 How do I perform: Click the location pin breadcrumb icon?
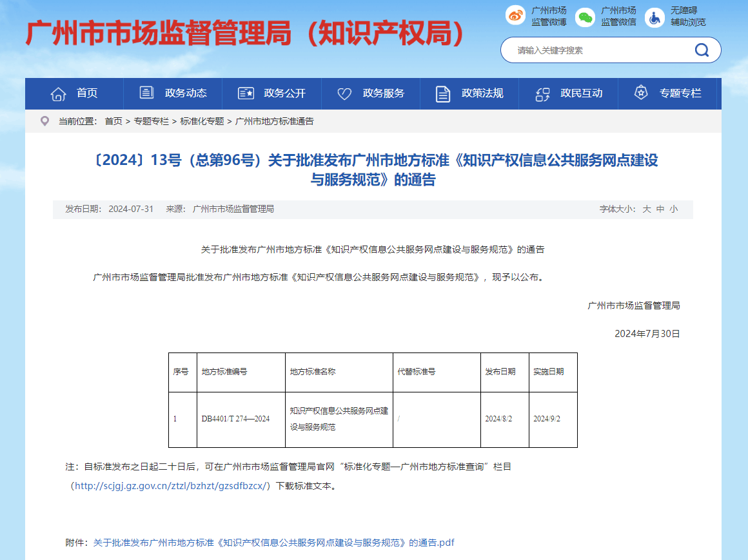click(x=45, y=121)
